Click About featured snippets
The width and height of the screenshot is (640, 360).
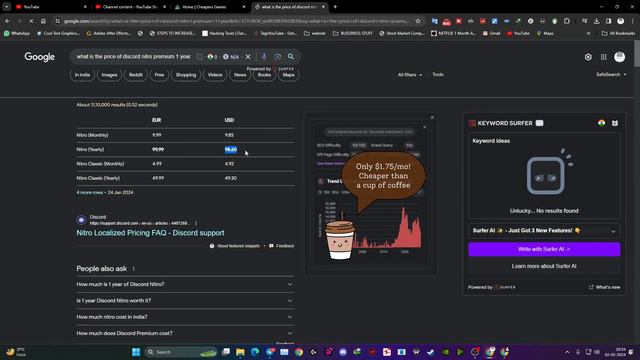[x=235, y=246]
